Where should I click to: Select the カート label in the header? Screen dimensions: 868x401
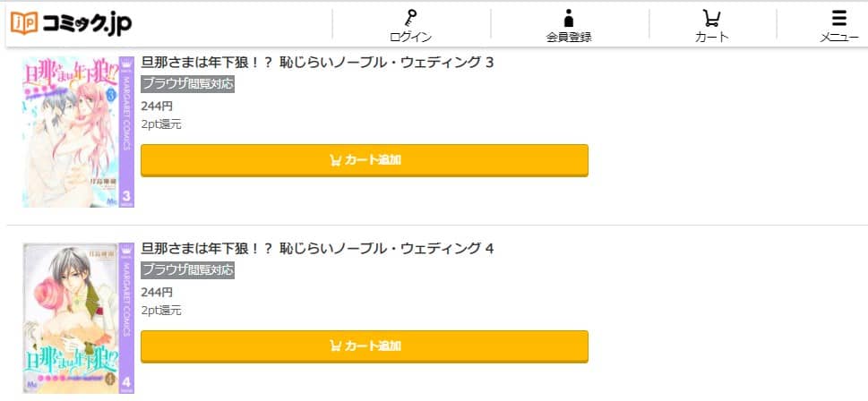click(x=711, y=38)
